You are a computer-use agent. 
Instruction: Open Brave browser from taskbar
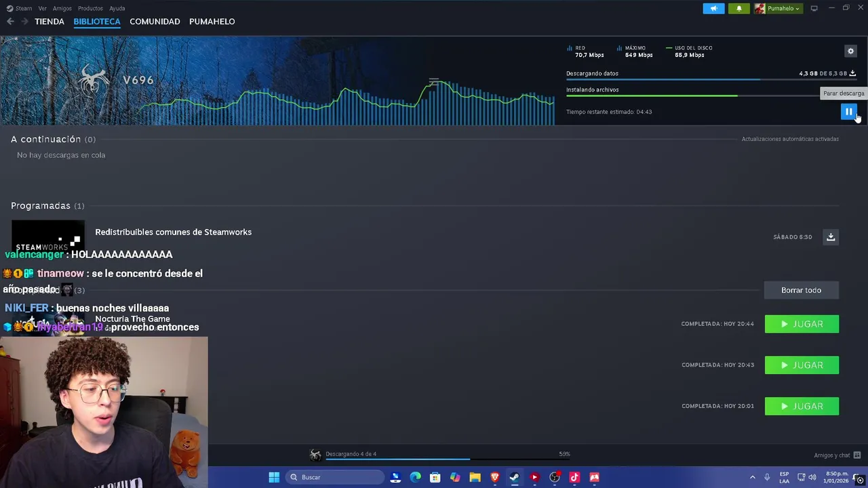pyautogui.click(x=495, y=477)
